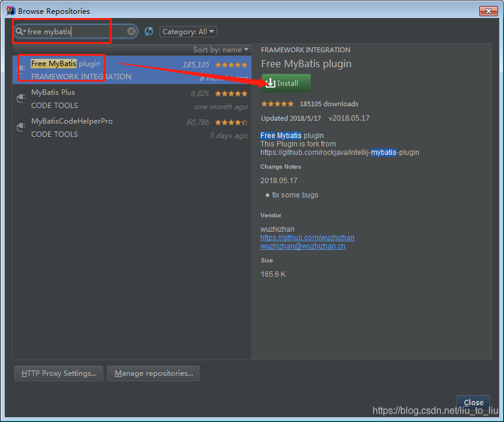Image resolution: width=504 pixels, height=422 pixels.
Task: Select MyBatisCodeHelperPro in list
Action: [132, 128]
